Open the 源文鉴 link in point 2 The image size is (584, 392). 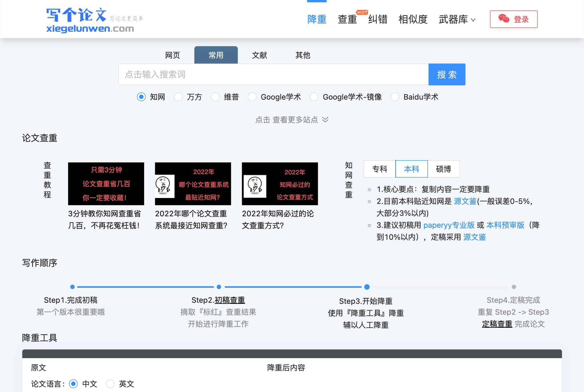coord(465,201)
